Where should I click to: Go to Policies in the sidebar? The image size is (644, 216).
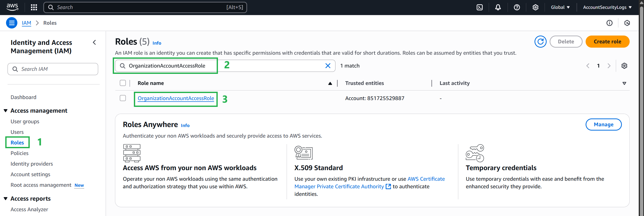pyautogui.click(x=19, y=153)
